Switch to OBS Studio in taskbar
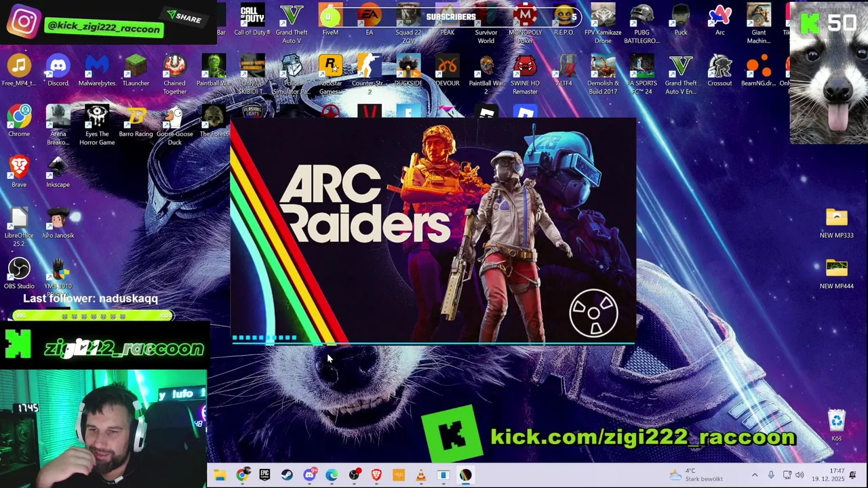This screenshot has width=868, height=488. (354, 475)
